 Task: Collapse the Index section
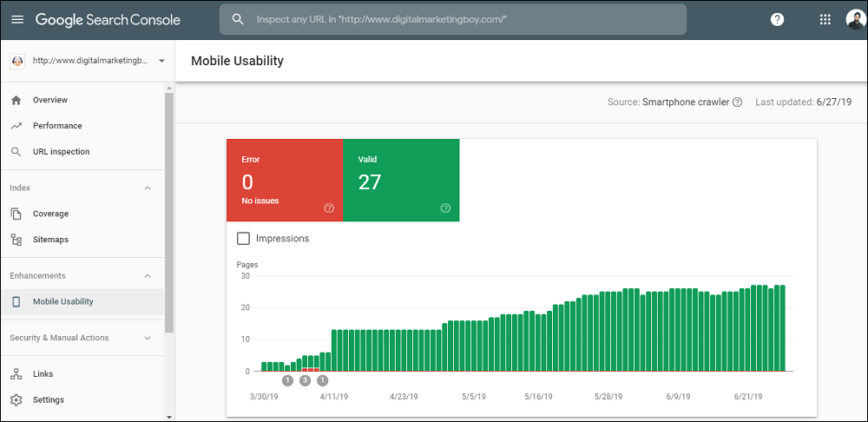148,188
